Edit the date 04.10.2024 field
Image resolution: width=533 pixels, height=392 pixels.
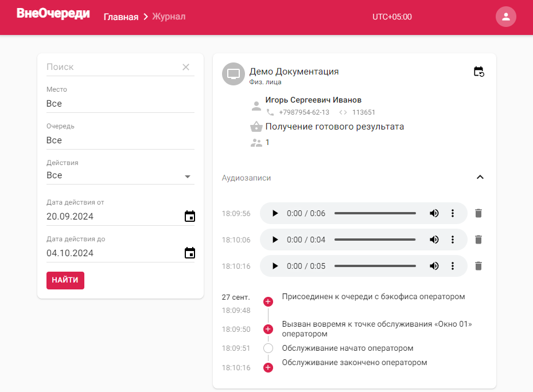pyautogui.click(x=114, y=253)
